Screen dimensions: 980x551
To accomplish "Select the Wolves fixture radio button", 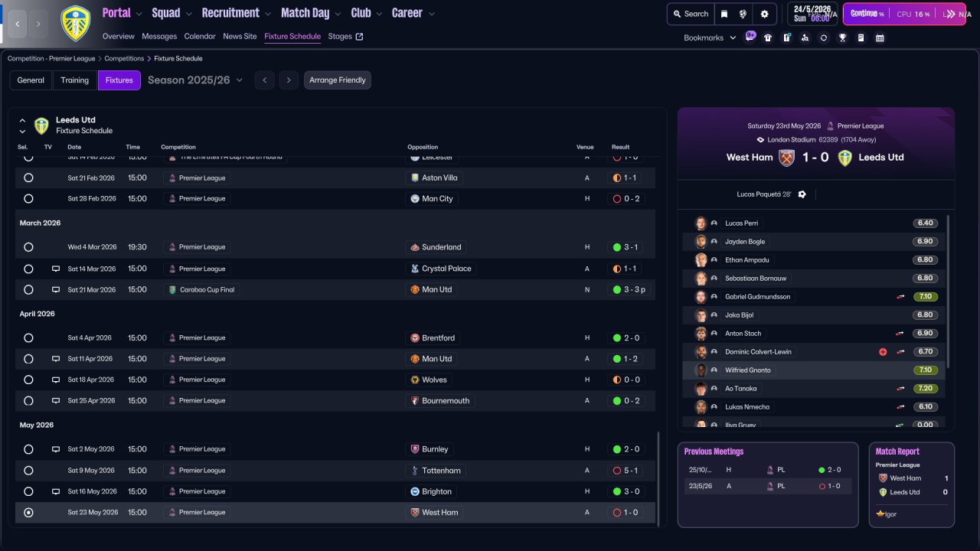I will point(28,380).
